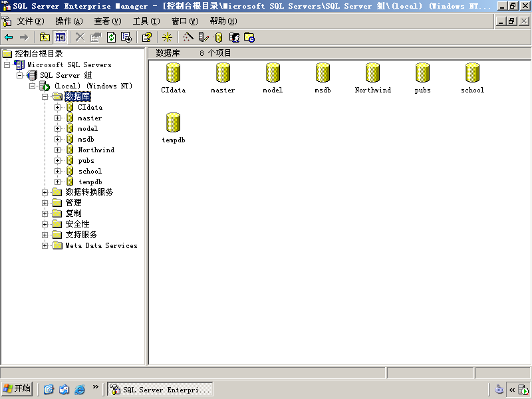Viewport: 532px width, 399px height.
Task: Open the 操作(A) menu
Action: coord(69,21)
